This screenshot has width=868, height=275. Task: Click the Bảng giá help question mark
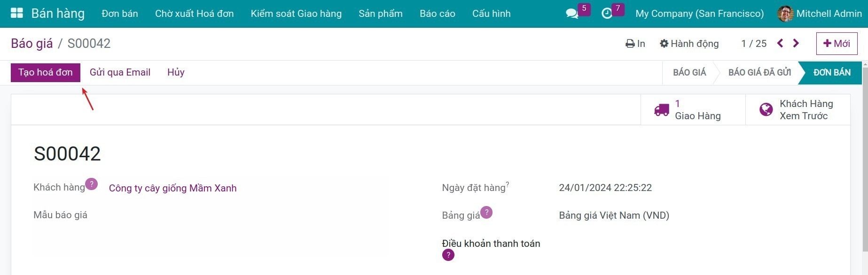[486, 212]
